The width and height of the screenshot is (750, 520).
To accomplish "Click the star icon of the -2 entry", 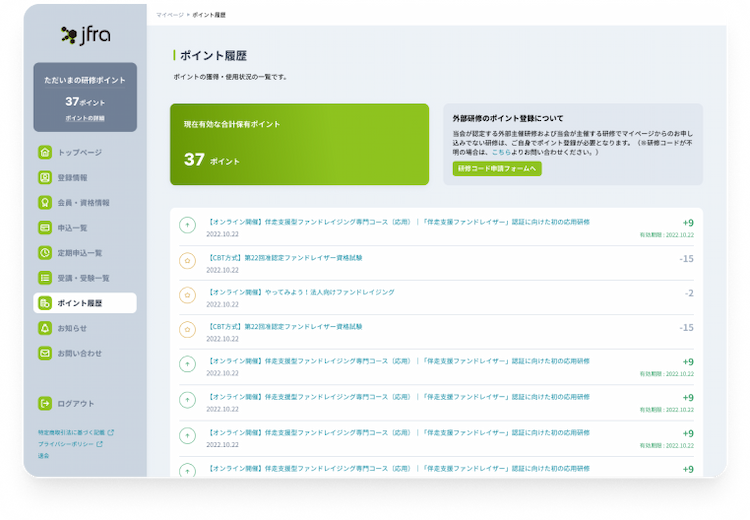I will point(188,295).
